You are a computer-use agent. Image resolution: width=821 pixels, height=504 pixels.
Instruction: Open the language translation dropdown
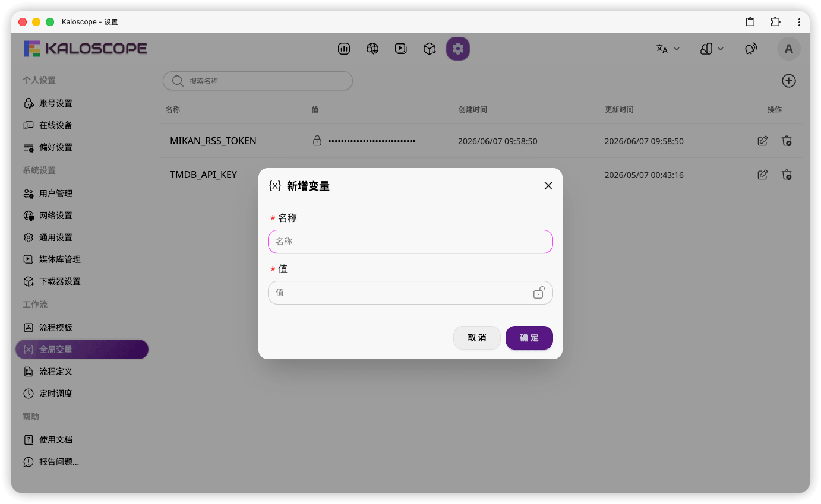pyautogui.click(x=668, y=49)
